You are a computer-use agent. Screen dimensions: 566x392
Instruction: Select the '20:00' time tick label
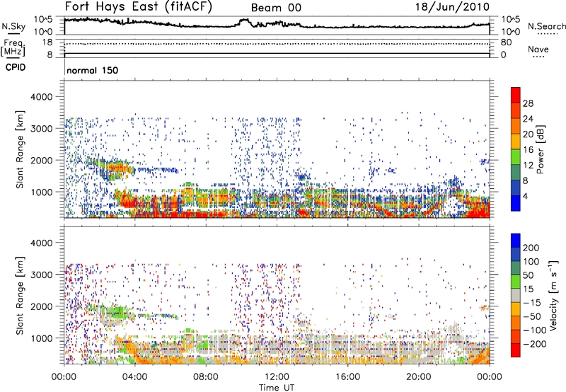[x=419, y=377]
